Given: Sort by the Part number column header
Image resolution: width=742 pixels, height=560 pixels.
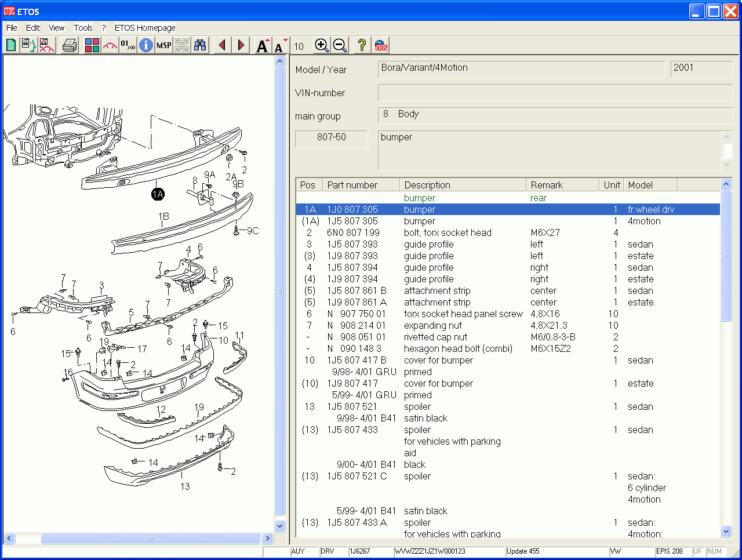Looking at the screenshot, I should [361, 185].
